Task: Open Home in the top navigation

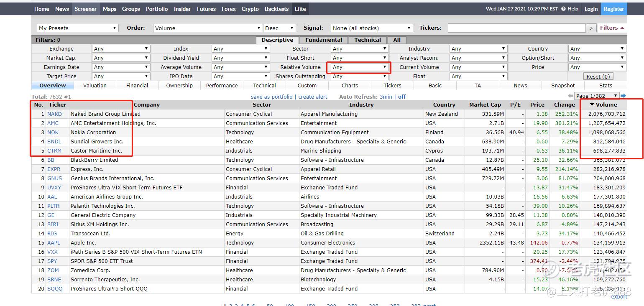Action: [x=42, y=9]
